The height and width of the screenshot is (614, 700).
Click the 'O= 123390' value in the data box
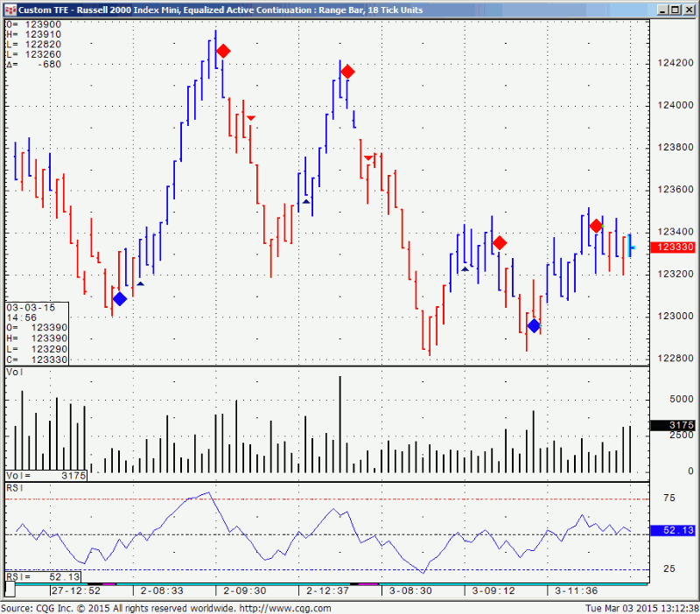tap(37, 328)
